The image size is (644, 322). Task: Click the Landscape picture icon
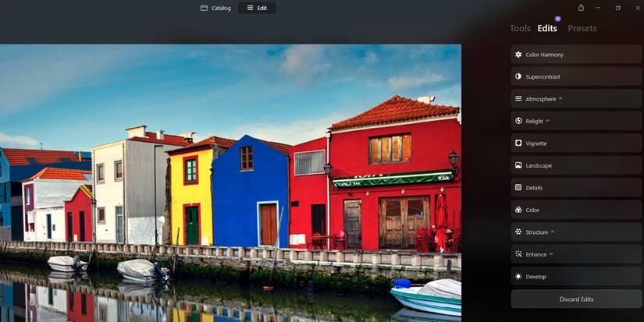pos(518,165)
